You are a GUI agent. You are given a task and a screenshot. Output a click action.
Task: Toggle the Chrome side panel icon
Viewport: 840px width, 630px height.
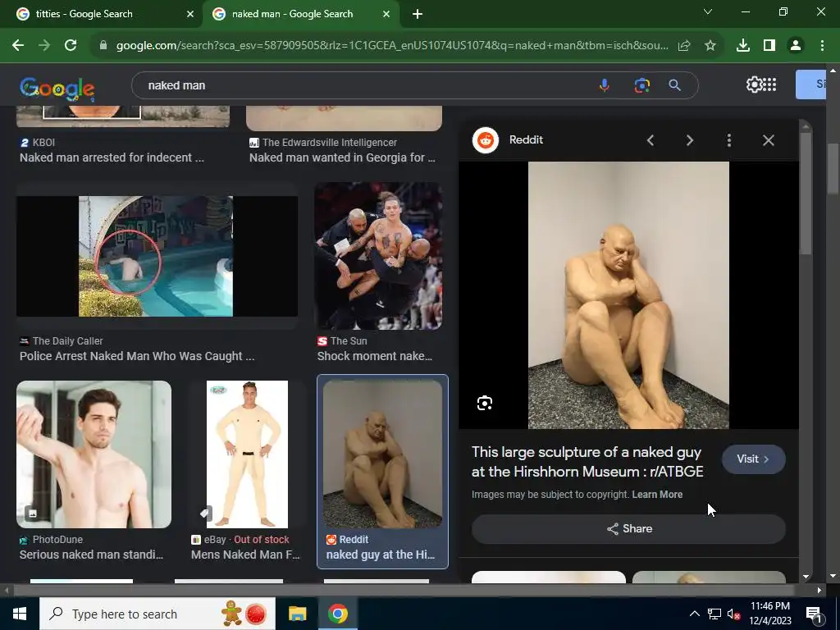point(769,46)
